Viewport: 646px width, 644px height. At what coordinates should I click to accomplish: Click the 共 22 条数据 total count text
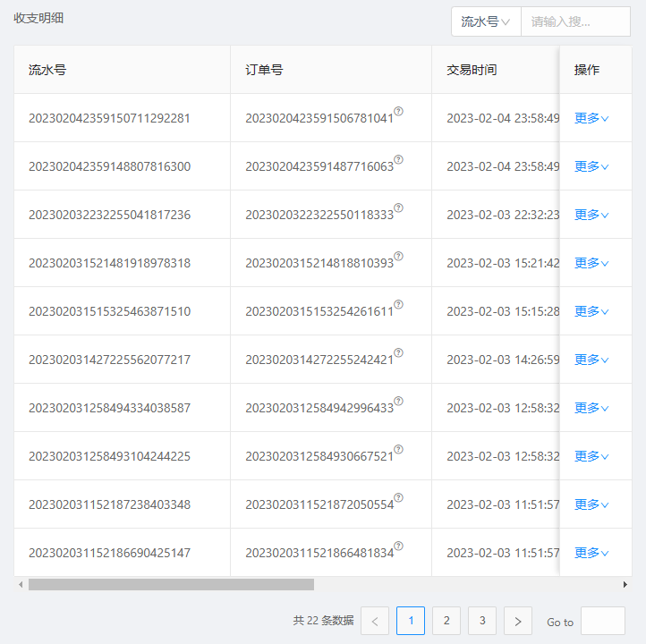point(323,621)
